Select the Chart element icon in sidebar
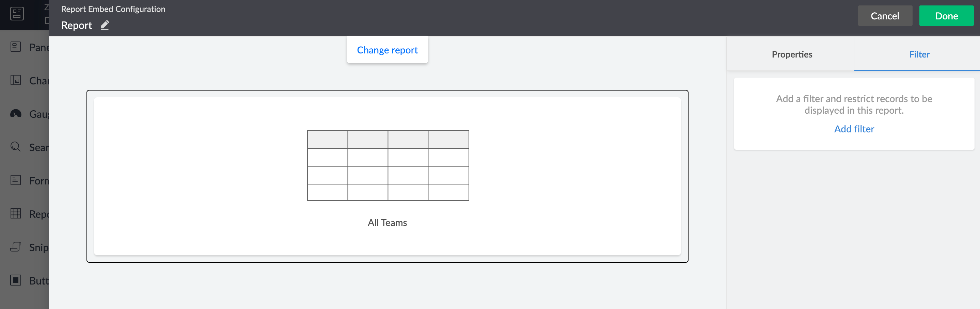980x309 pixels. pos(16,80)
